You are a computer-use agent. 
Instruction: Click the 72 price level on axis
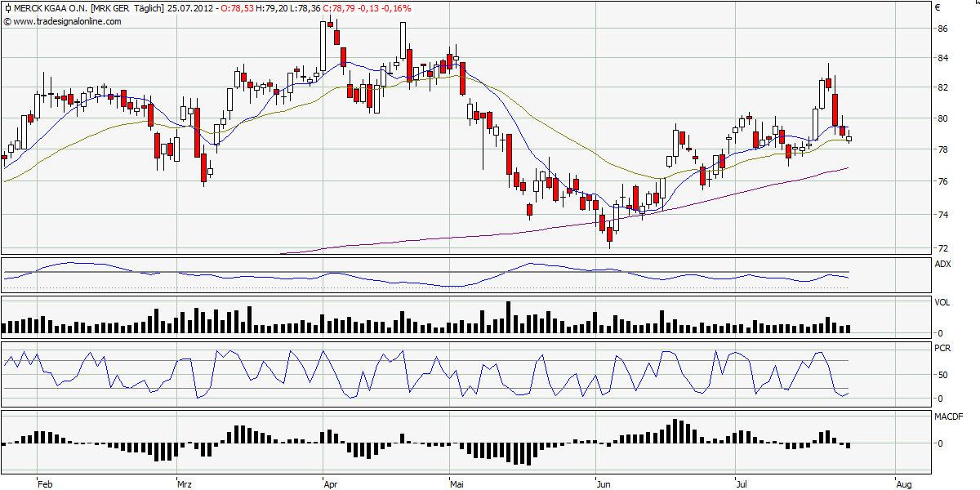(942, 248)
